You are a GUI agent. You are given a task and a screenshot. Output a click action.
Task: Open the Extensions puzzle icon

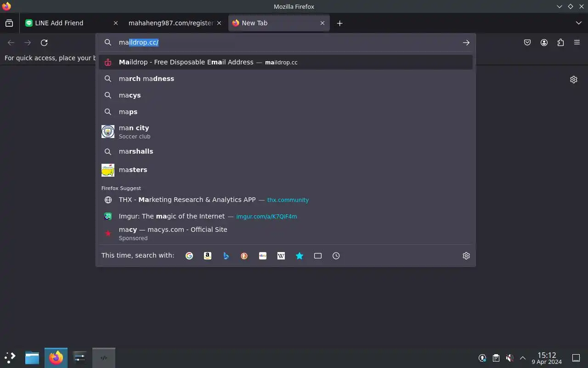click(560, 42)
